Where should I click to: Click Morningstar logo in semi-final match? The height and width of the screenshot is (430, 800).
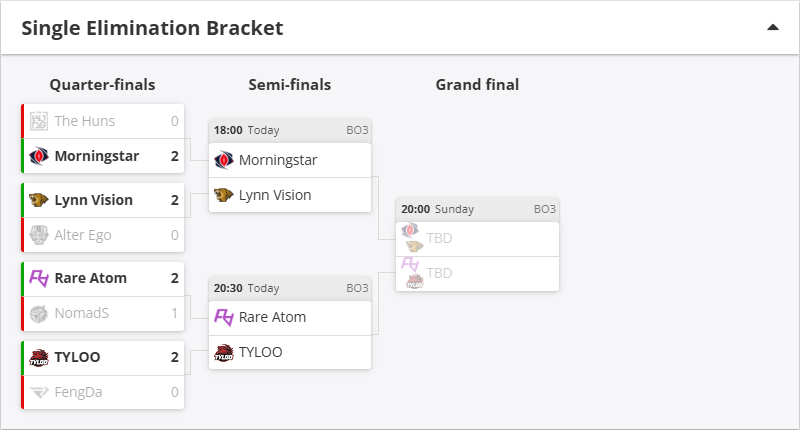pyautogui.click(x=224, y=160)
